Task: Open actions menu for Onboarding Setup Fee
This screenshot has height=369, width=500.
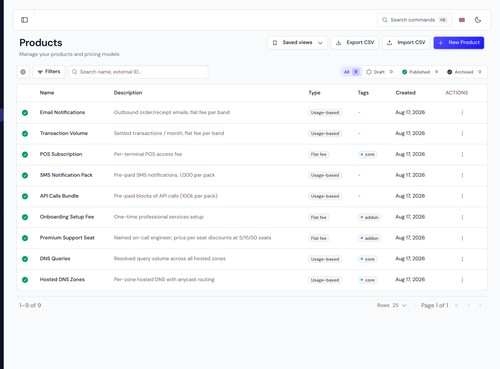Action: (x=462, y=217)
